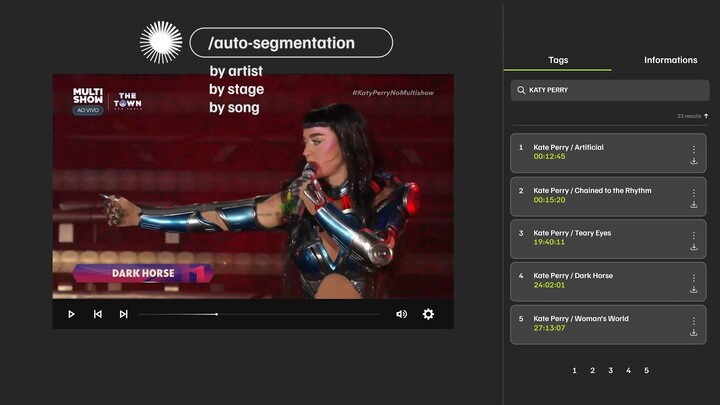Click the '23 results' label
The width and height of the screenshot is (720, 405).
click(x=689, y=116)
